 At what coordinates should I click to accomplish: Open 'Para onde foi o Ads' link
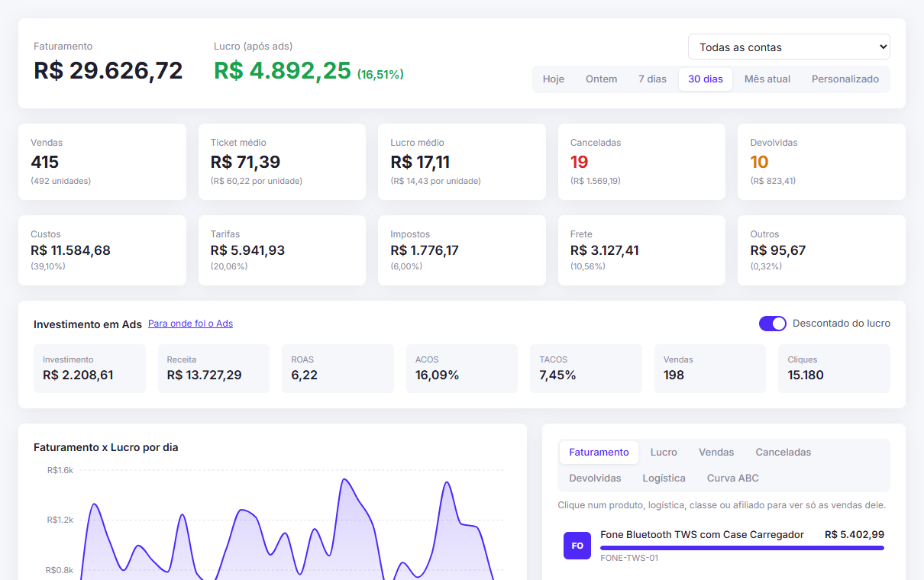pos(190,324)
